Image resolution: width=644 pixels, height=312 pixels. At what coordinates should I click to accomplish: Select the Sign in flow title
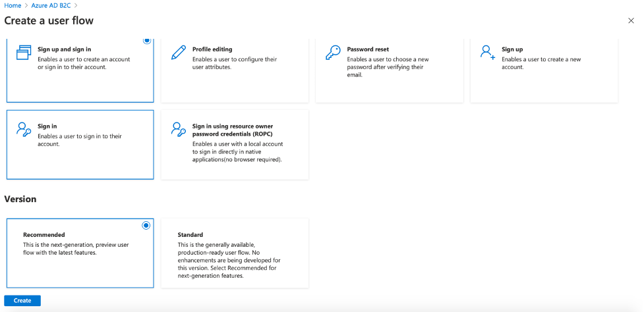click(x=47, y=126)
